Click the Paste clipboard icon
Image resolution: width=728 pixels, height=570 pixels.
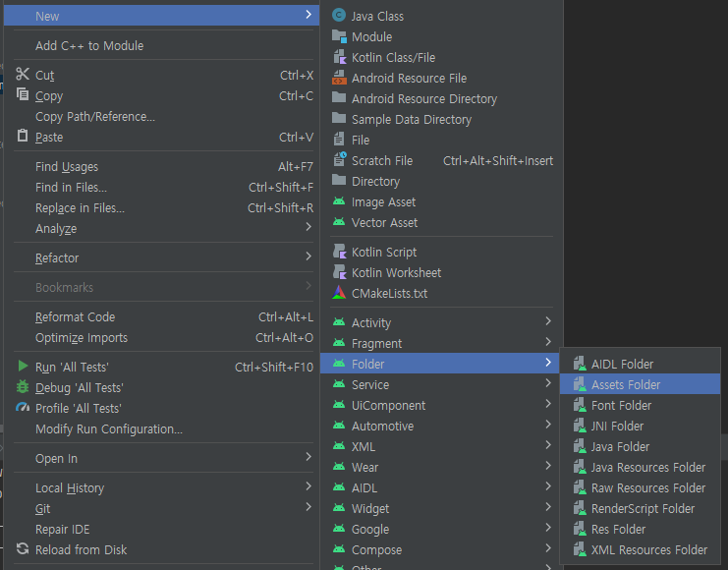click(23, 136)
